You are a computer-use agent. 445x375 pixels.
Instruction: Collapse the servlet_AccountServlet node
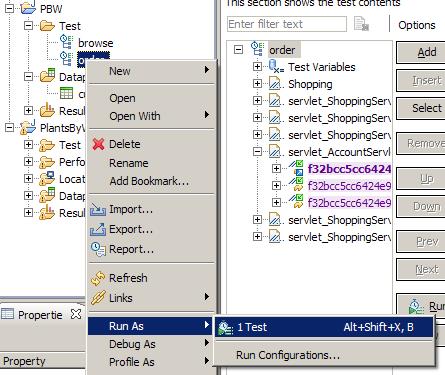click(257, 152)
